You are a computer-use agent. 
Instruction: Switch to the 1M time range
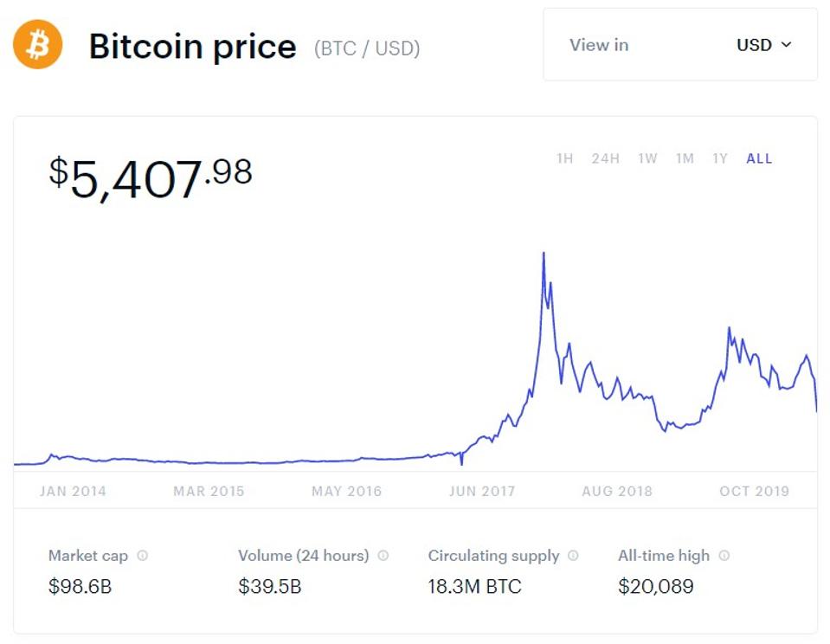tap(685, 158)
